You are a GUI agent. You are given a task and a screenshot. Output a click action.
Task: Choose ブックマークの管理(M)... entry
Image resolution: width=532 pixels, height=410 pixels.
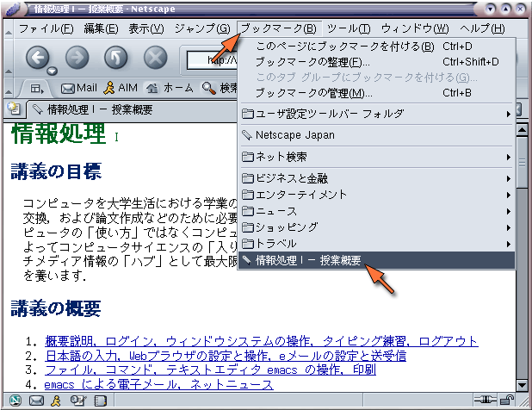click(376, 93)
